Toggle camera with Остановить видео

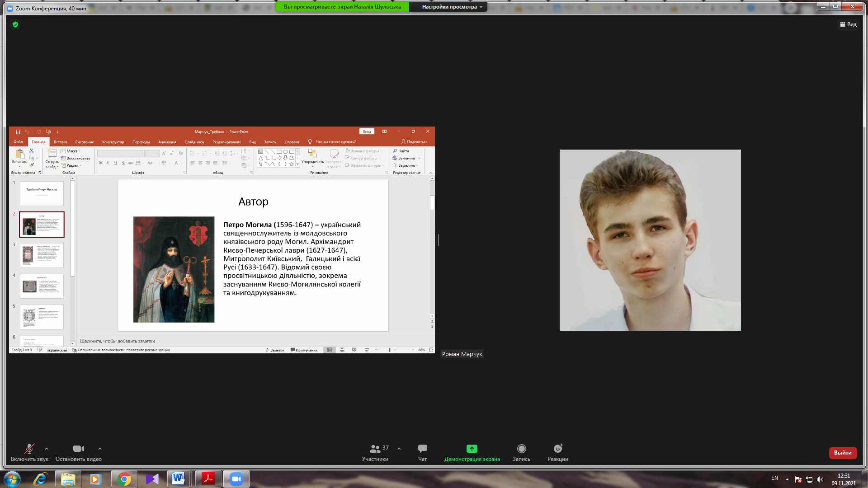[x=78, y=449]
